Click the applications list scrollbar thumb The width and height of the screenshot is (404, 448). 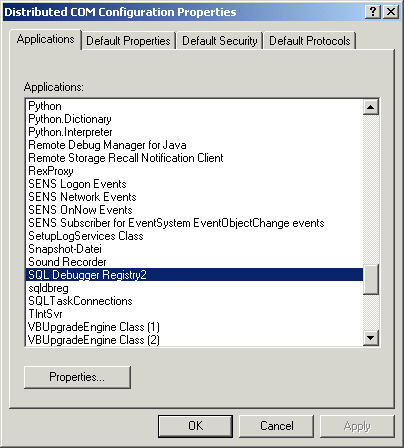[x=371, y=279]
